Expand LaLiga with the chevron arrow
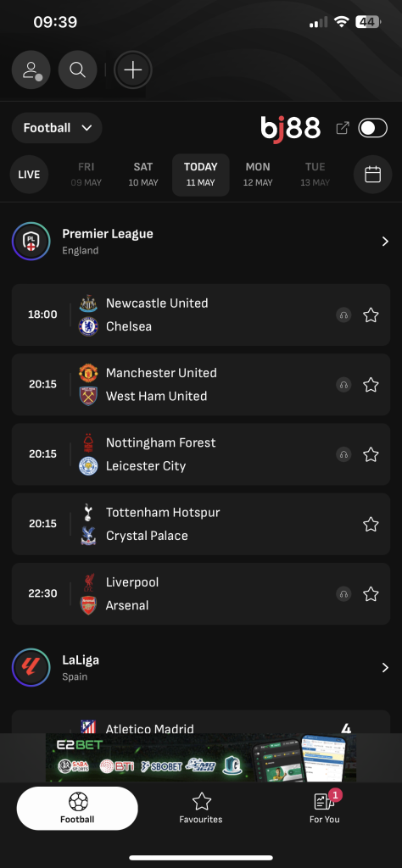402x868 pixels. click(385, 668)
